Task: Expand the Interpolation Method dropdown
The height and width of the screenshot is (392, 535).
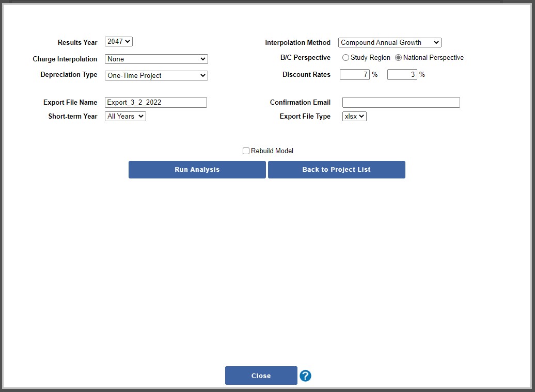Action: click(390, 43)
